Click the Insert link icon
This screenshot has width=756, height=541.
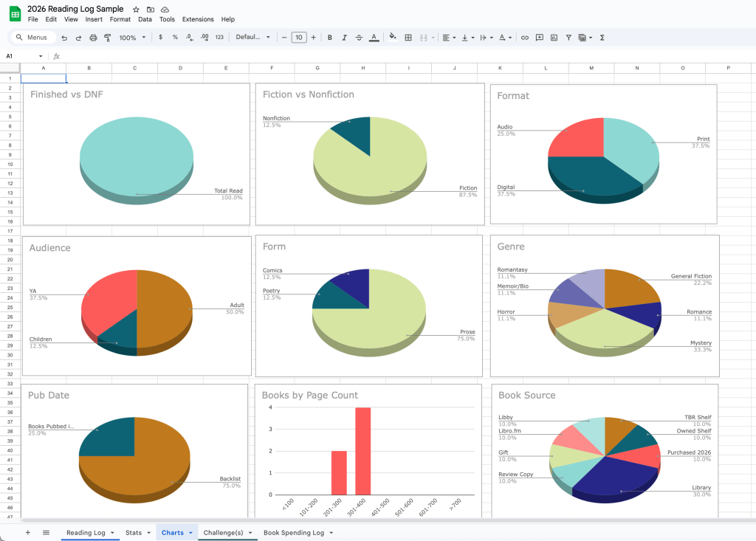coord(525,38)
